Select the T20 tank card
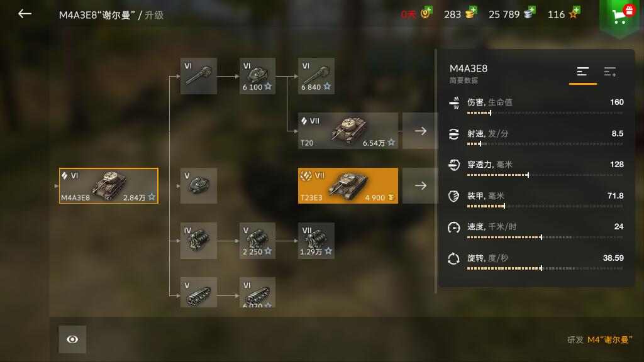The width and height of the screenshot is (644, 362). [348, 131]
